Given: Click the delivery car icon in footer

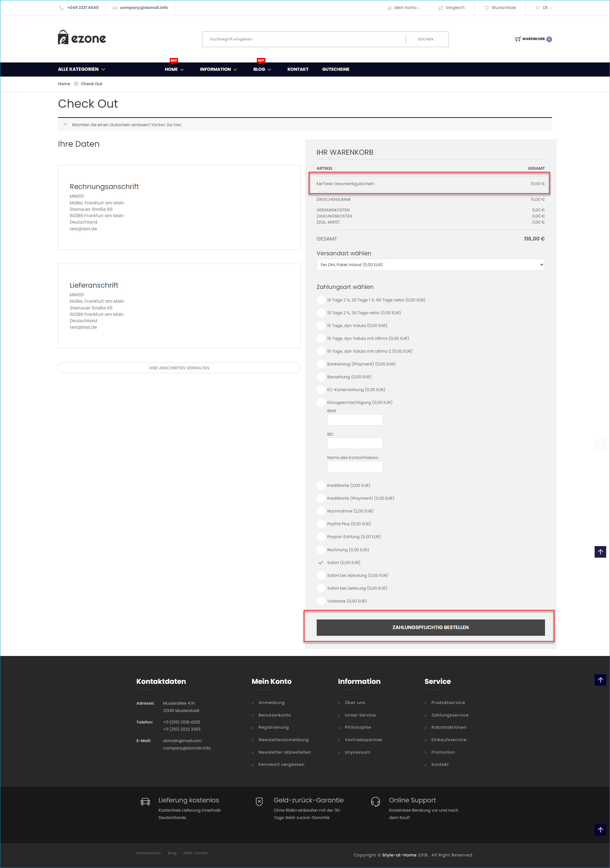Looking at the screenshot, I should click(145, 801).
